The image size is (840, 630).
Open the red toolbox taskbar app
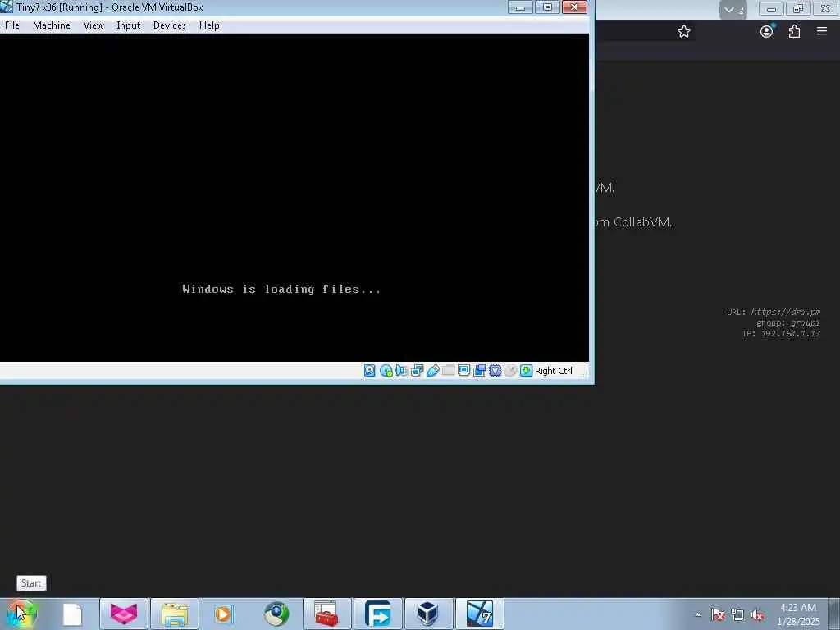[326, 614]
